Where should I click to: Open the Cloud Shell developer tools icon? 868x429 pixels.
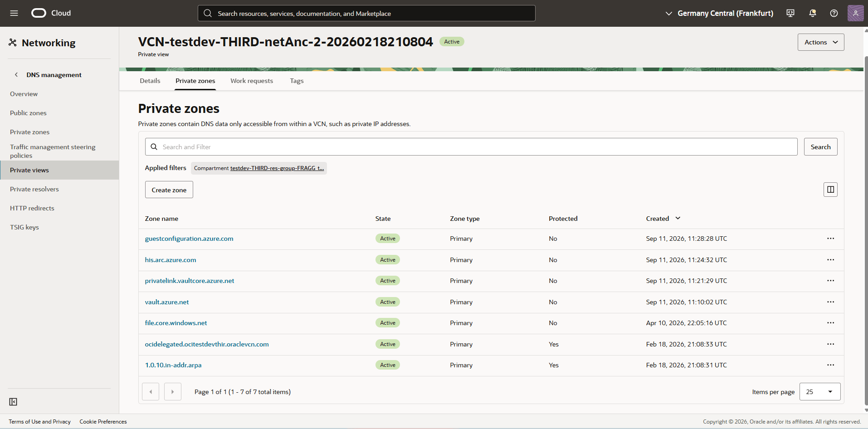tap(790, 13)
